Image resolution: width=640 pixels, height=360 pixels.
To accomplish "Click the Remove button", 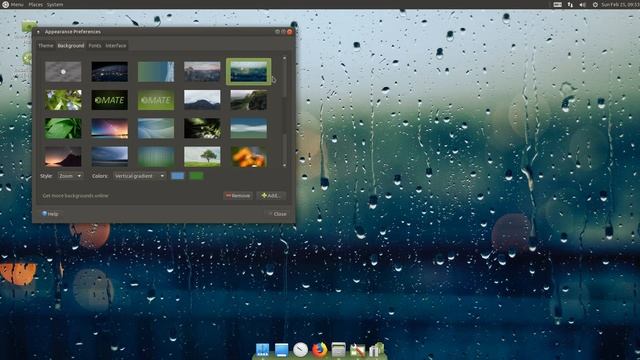I will click(238, 196).
